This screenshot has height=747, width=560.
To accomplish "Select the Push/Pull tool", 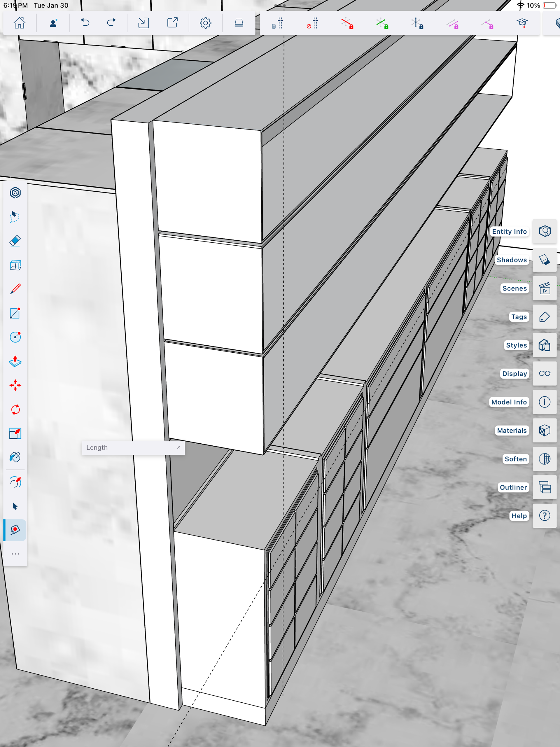I will pyautogui.click(x=15, y=361).
